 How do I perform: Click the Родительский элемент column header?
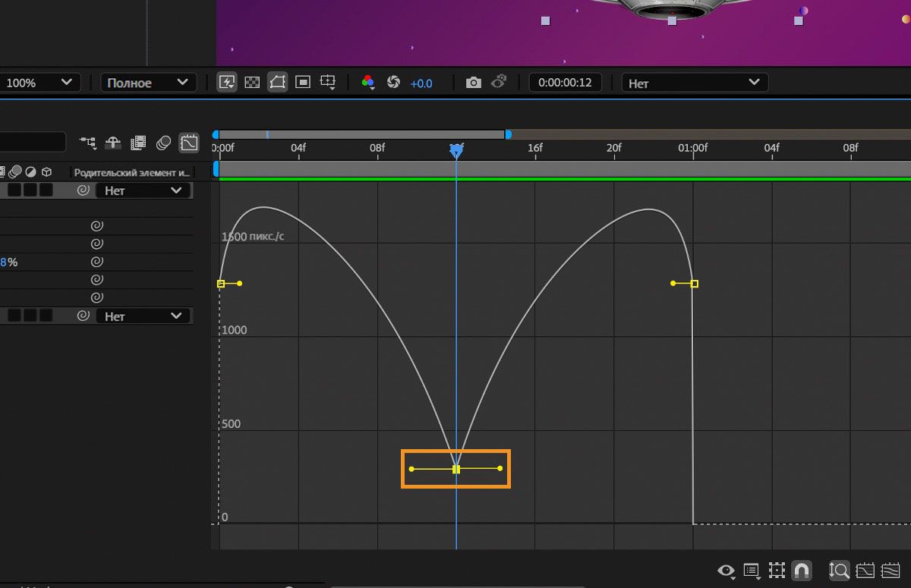(x=132, y=172)
